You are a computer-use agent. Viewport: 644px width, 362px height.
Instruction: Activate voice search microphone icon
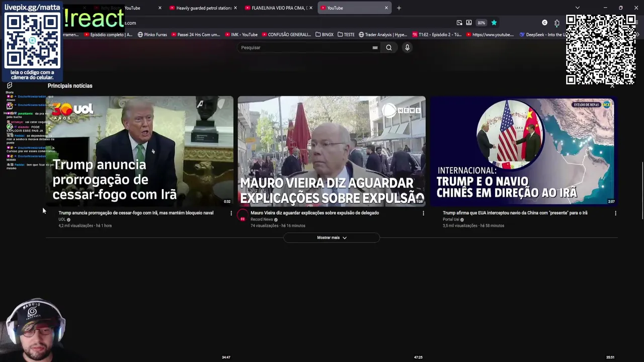click(407, 47)
